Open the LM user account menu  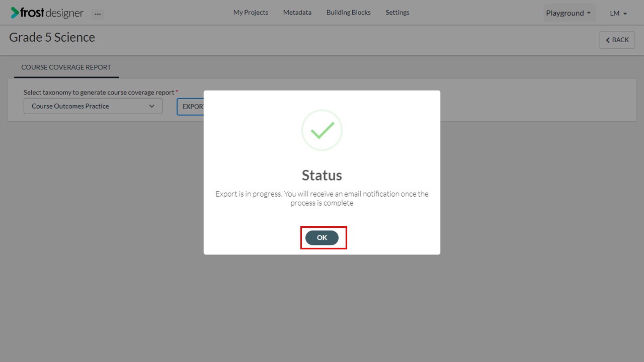tap(618, 14)
